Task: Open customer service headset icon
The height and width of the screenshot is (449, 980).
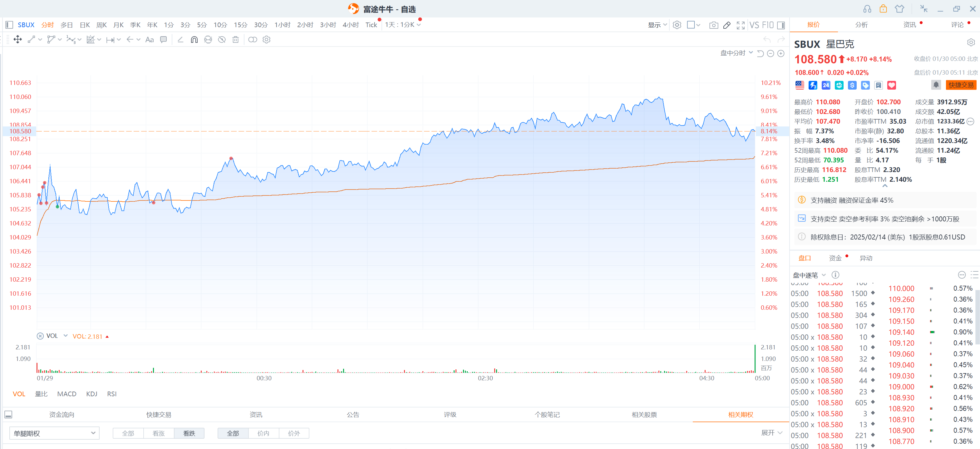Action: coord(867,9)
